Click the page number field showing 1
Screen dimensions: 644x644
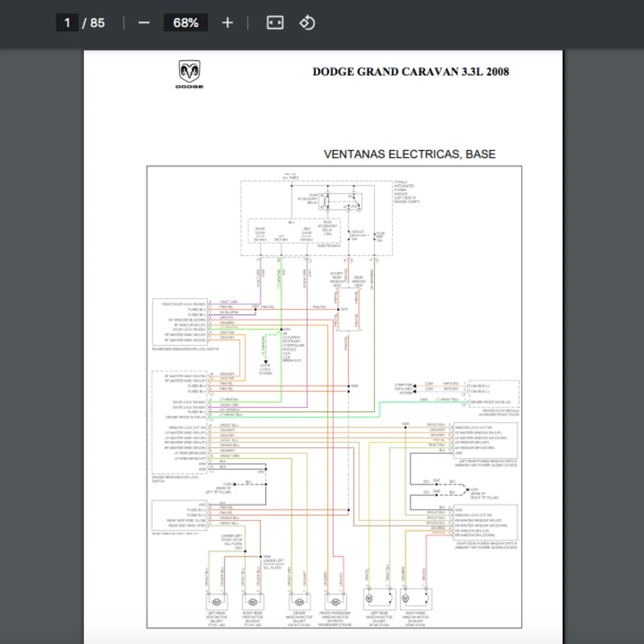67,23
